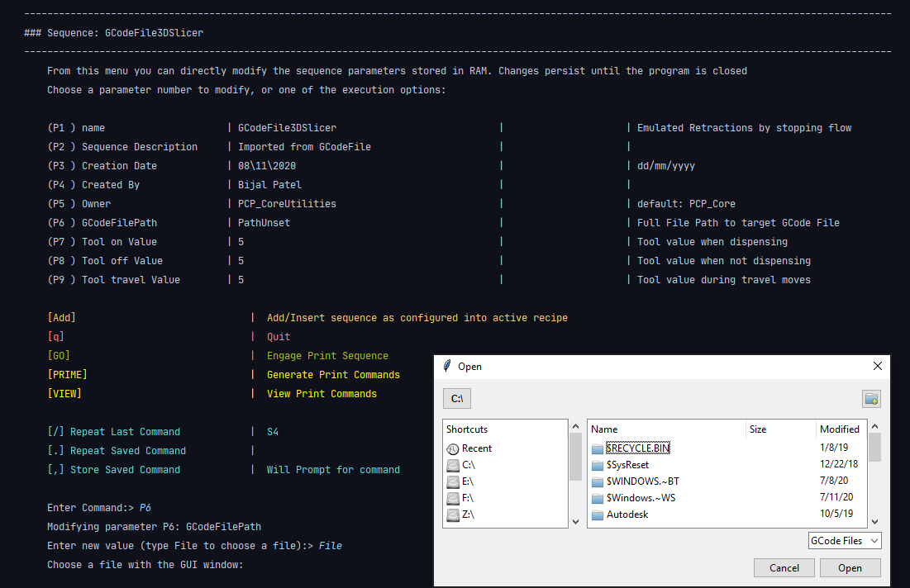The height and width of the screenshot is (588, 910).
Task: Select the $RECYCLE.BIN folder name
Action: pyautogui.click(x=638, y=448)
